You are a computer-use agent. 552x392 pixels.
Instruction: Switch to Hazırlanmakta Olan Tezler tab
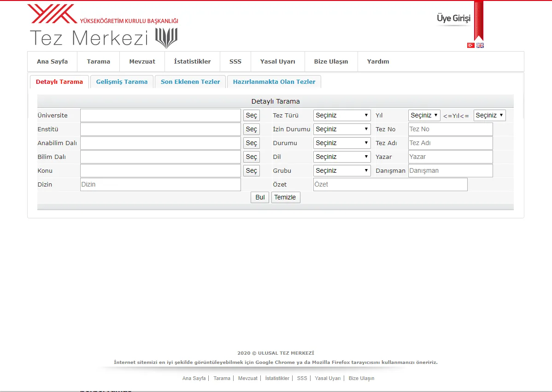pyautogui.click(x=274, y=82)
